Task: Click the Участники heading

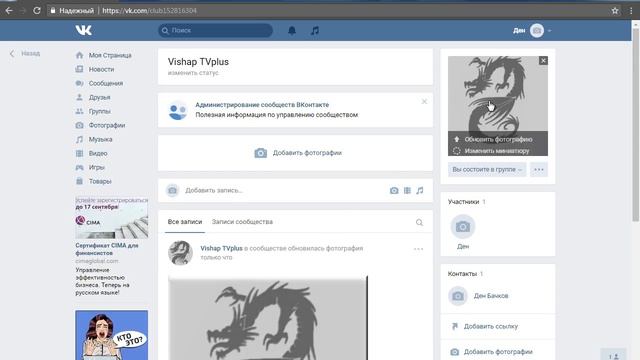Action: coord(463,202)
